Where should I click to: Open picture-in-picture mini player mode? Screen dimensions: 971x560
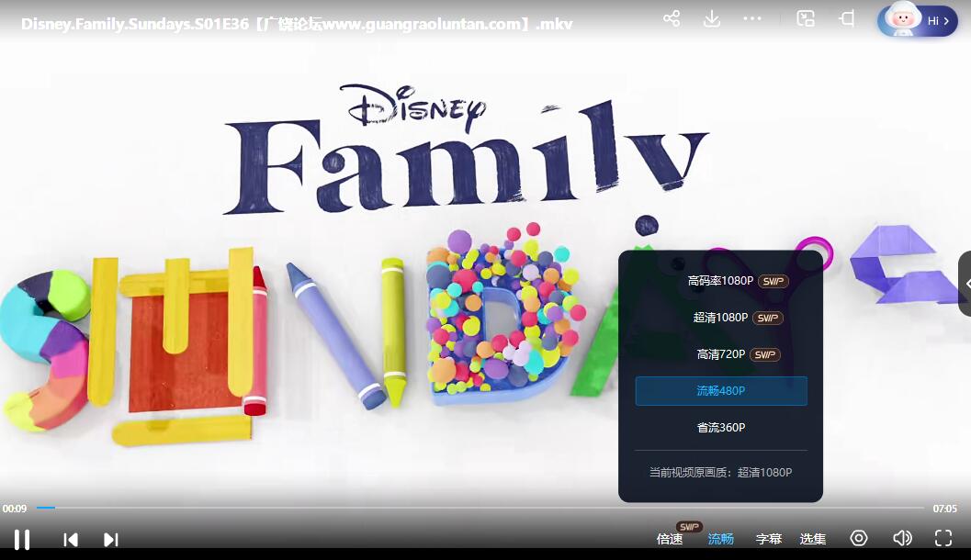pyautogui.click(x=806, y=18)
